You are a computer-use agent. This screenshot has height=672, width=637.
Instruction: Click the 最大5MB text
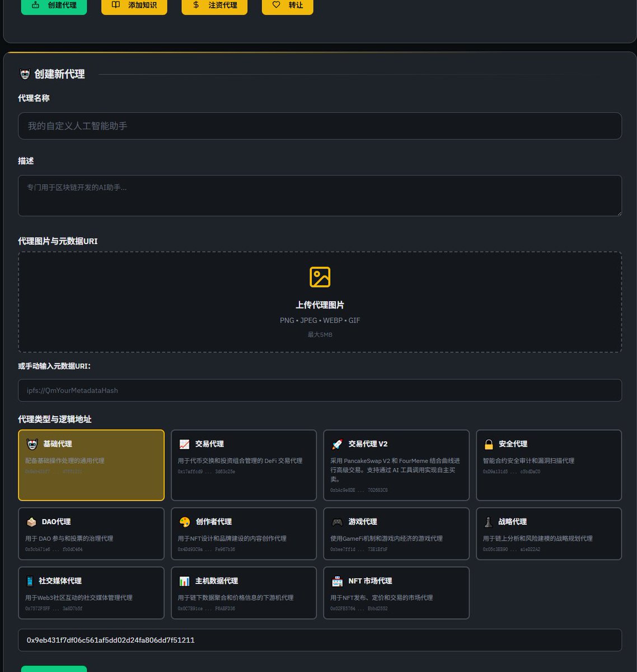click(x=320, y=335)
